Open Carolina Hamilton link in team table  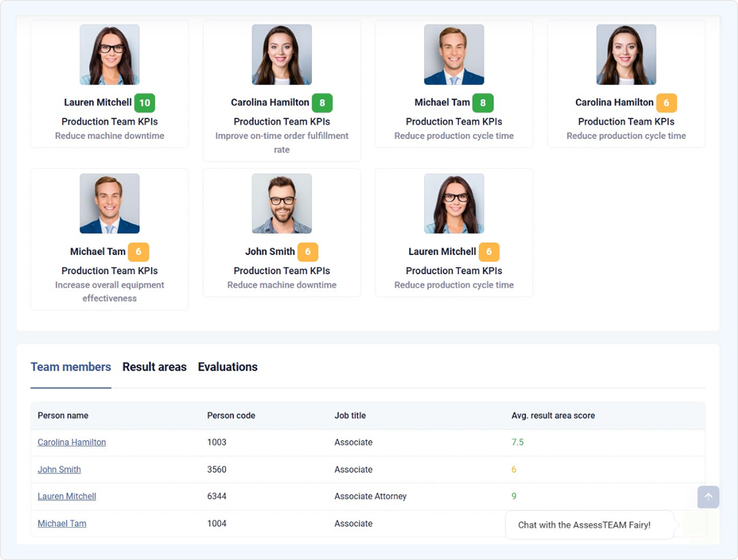pos(71,443)
